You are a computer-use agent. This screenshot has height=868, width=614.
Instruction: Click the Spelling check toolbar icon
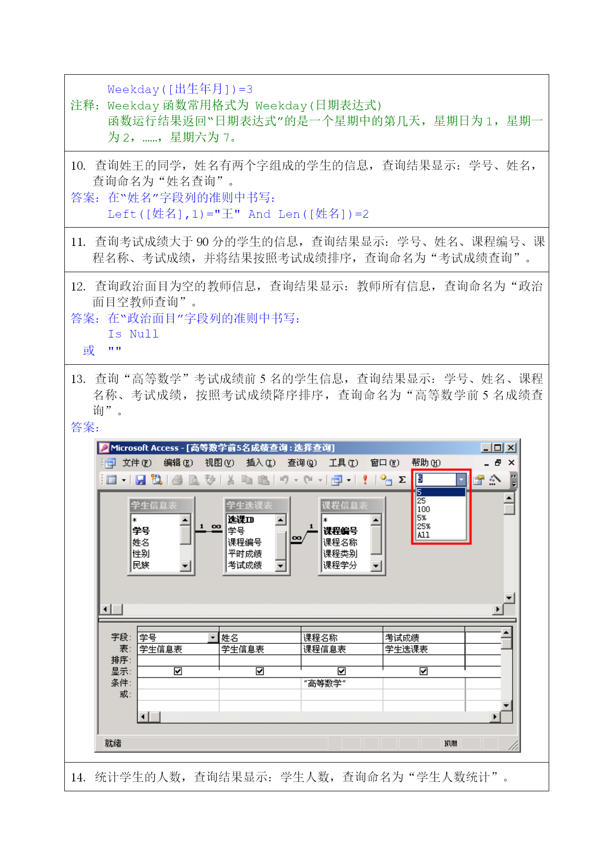210,480
